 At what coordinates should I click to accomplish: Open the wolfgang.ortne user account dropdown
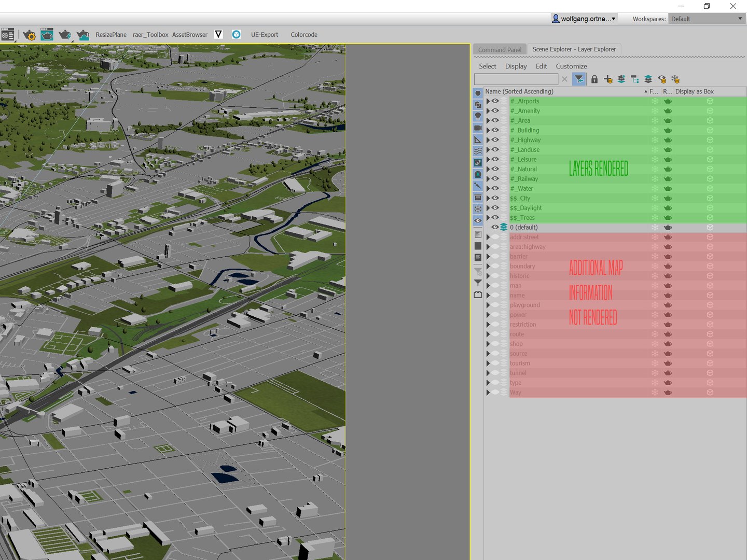coord(584,19)
